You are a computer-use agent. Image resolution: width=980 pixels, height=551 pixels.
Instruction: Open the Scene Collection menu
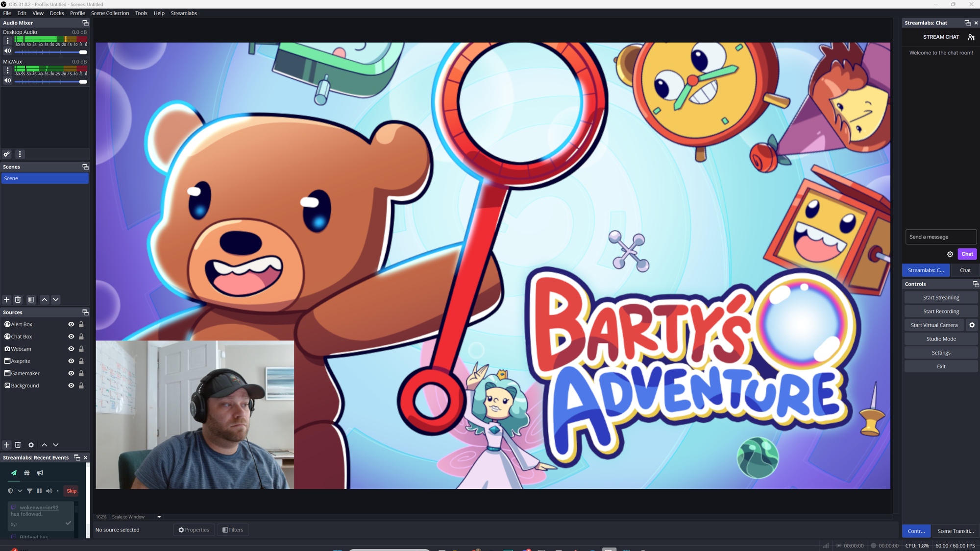tap(110, 13)
